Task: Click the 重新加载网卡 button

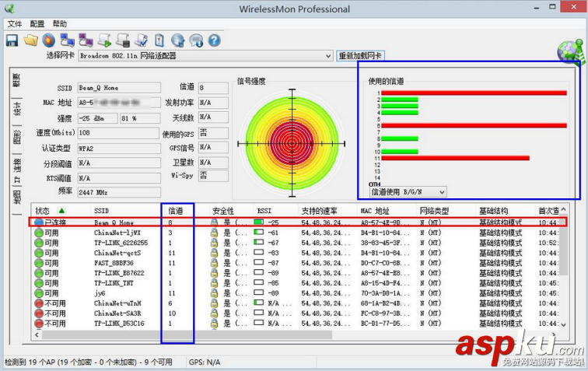Action: [360, 56]
